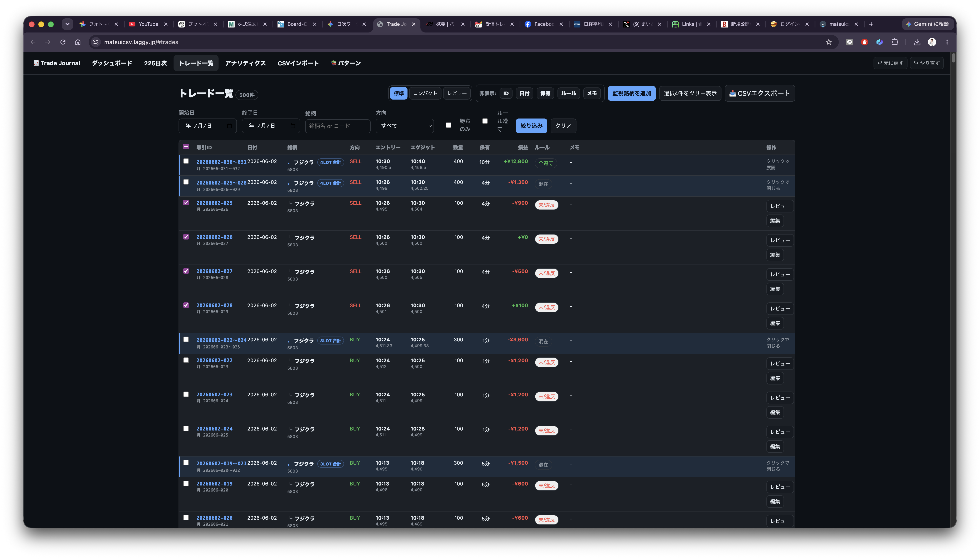Toggle the select-all header checkbox
The image size is (980, 559).
tap(186, 147)
